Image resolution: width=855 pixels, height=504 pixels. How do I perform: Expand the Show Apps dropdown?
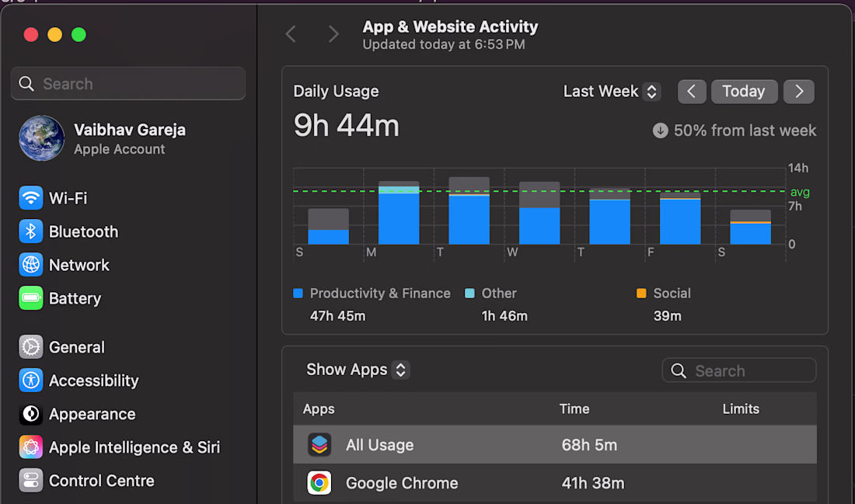pyautogui.click(x=358, y=370)
